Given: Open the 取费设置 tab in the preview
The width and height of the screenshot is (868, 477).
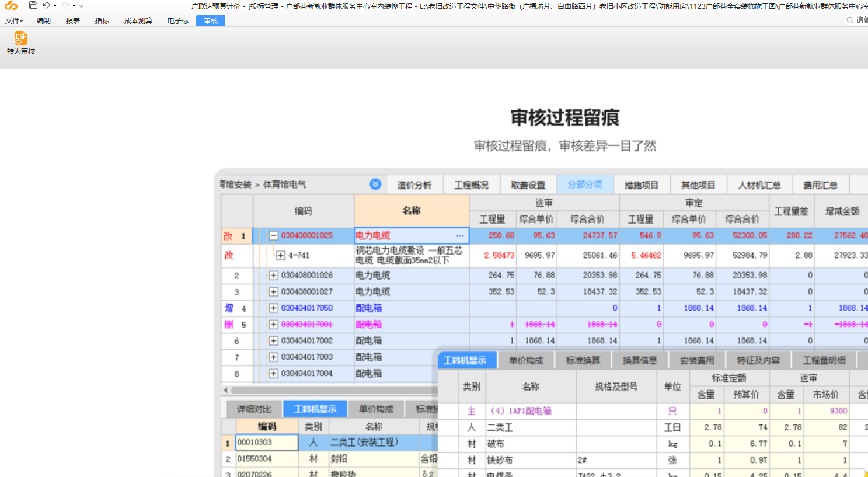Looking at the screenshot, I should pos(528,185).
